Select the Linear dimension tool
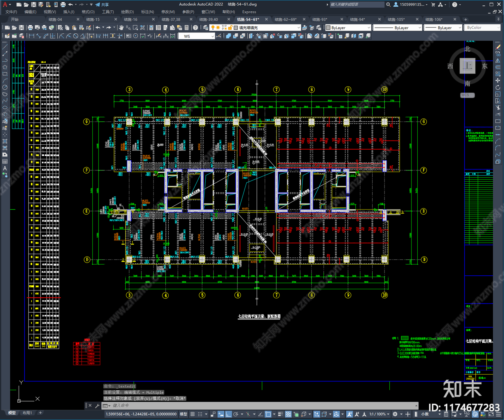Viewport: 504px width, 420px height. tap(31, 36)
